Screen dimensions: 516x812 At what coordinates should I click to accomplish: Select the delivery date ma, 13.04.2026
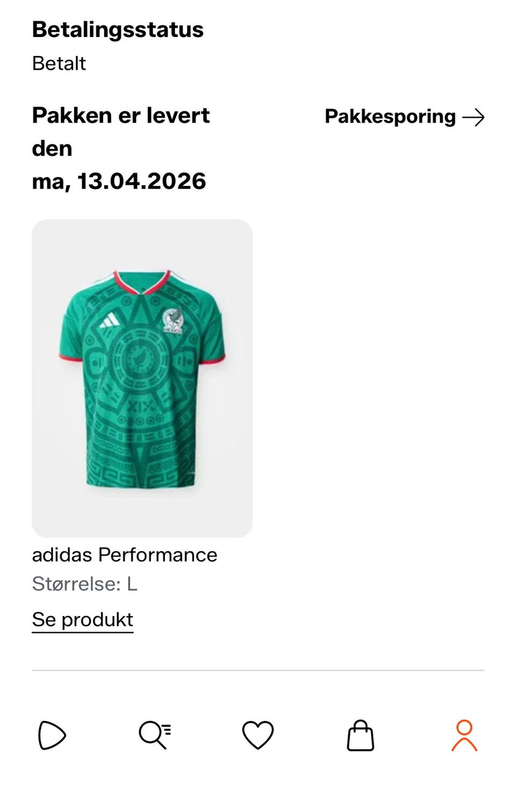119,182
